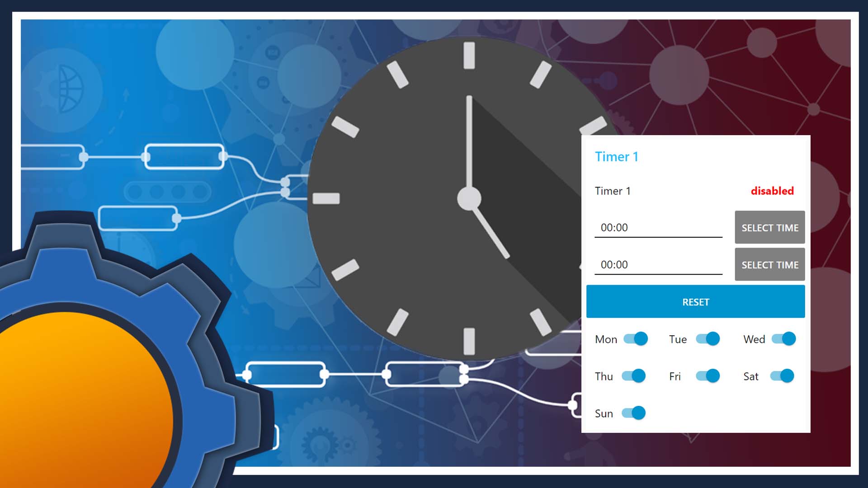
Task: Click RESET button to clear timer
Action: (695, 301)
